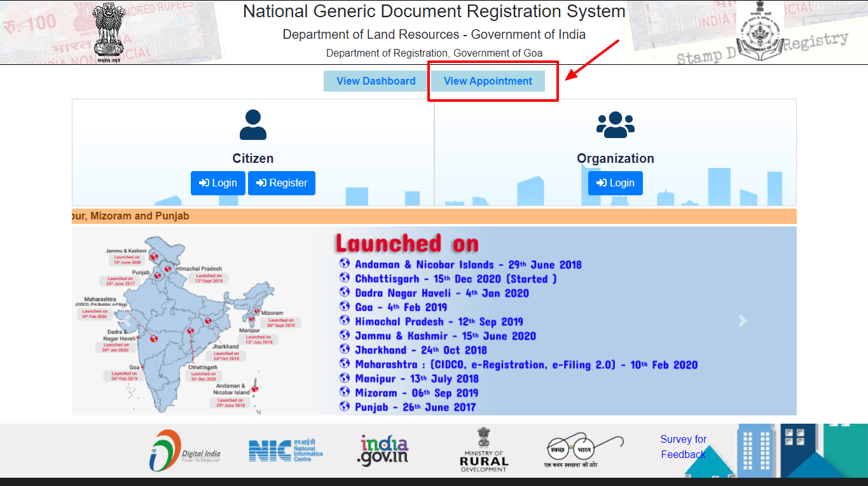This screenshot has height=486, width=868.
Task: Click the Swachh Bharat spectacles logo
Action: tap(583, 450)
